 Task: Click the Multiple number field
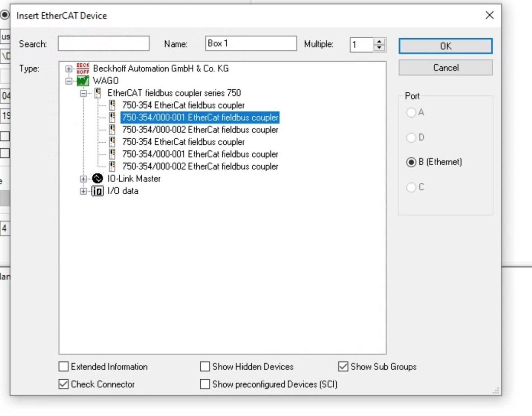pyautogui.click(x=362, y=45)
